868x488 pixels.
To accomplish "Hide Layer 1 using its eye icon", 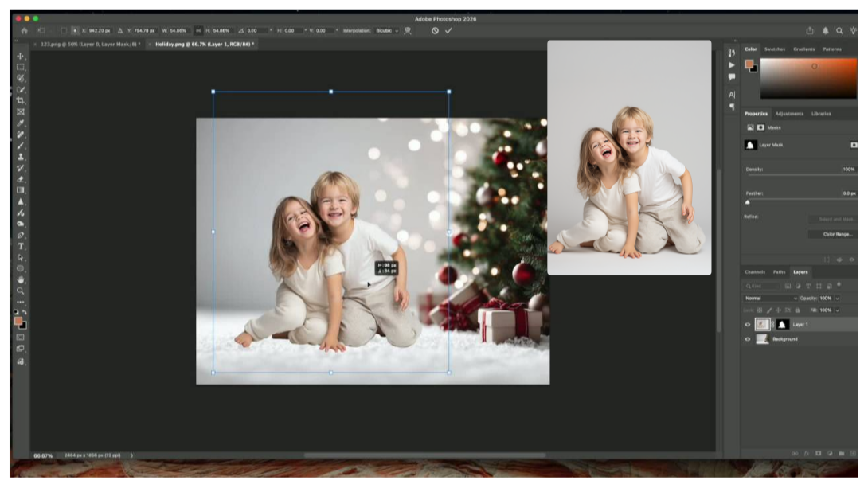I will coord(747,325).
